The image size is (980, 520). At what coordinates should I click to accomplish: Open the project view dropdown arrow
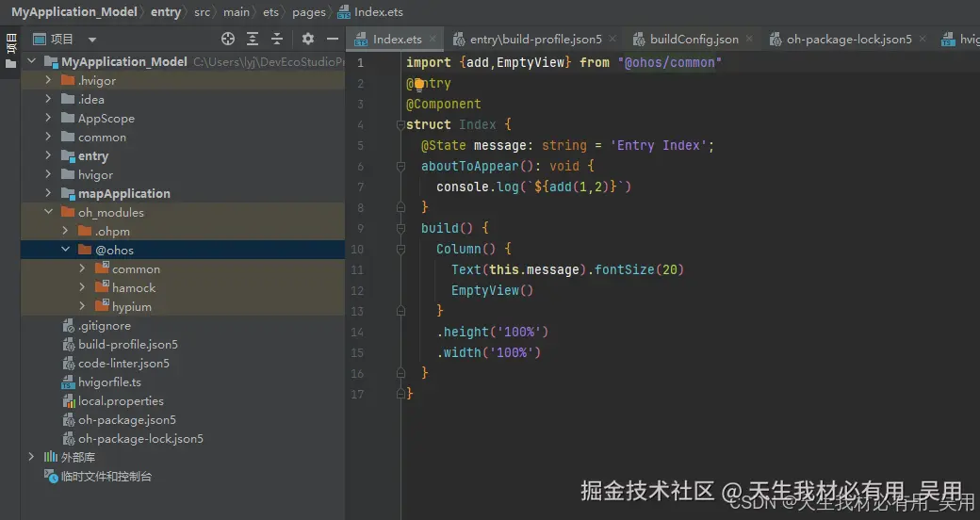point(92,40)
